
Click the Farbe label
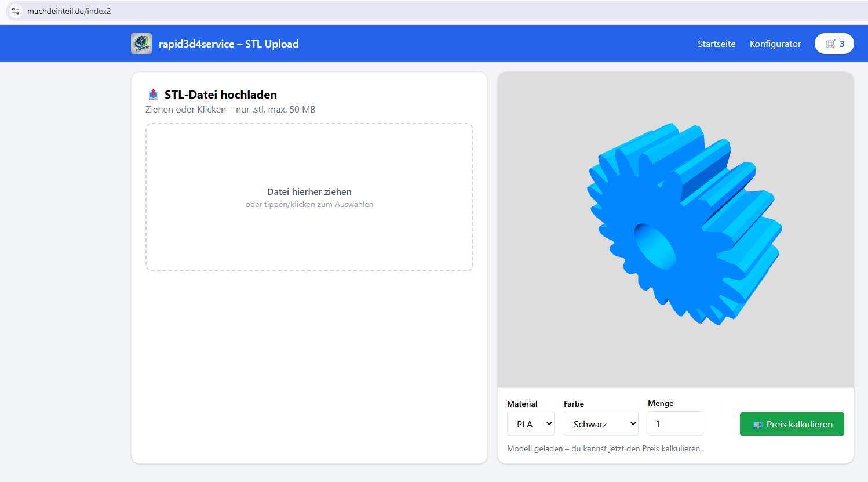574,404
